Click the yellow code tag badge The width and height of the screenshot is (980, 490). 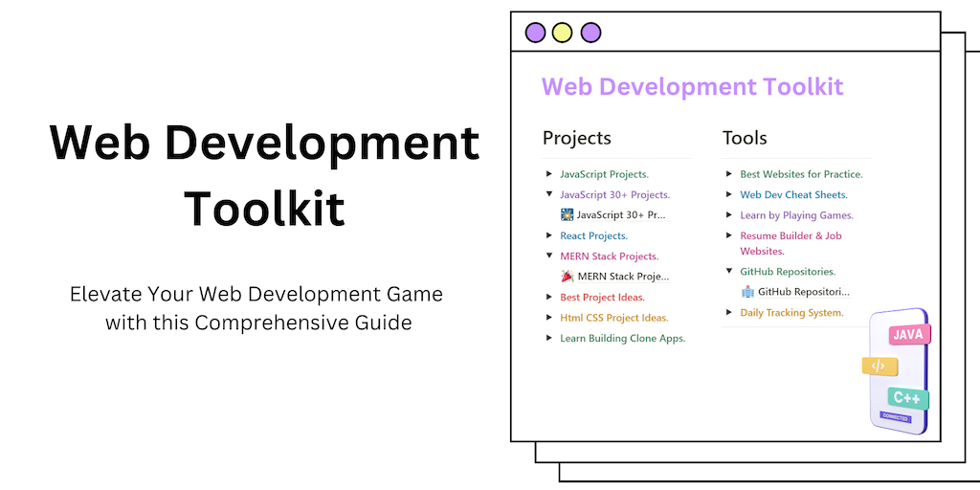[x=880, y=367]
